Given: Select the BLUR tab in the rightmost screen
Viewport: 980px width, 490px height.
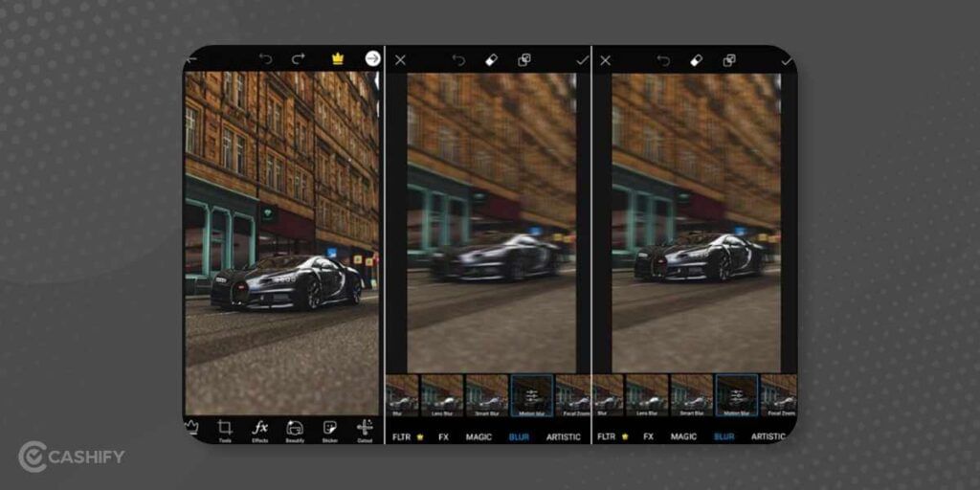Looking at the screenshot, I should pos(724,436).
